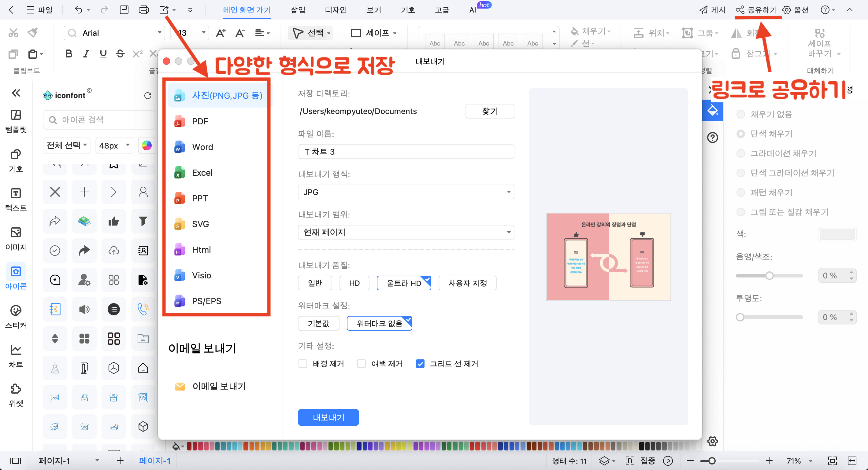The width and height of the screenshot is (868, 470).
Task: Click the cut scissors icon
Action: coord(13,33)
